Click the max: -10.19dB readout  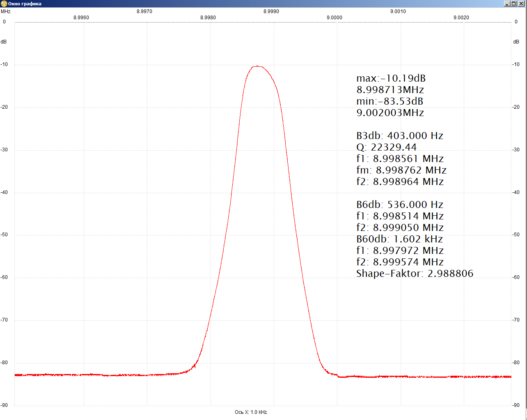click(391, 78)
